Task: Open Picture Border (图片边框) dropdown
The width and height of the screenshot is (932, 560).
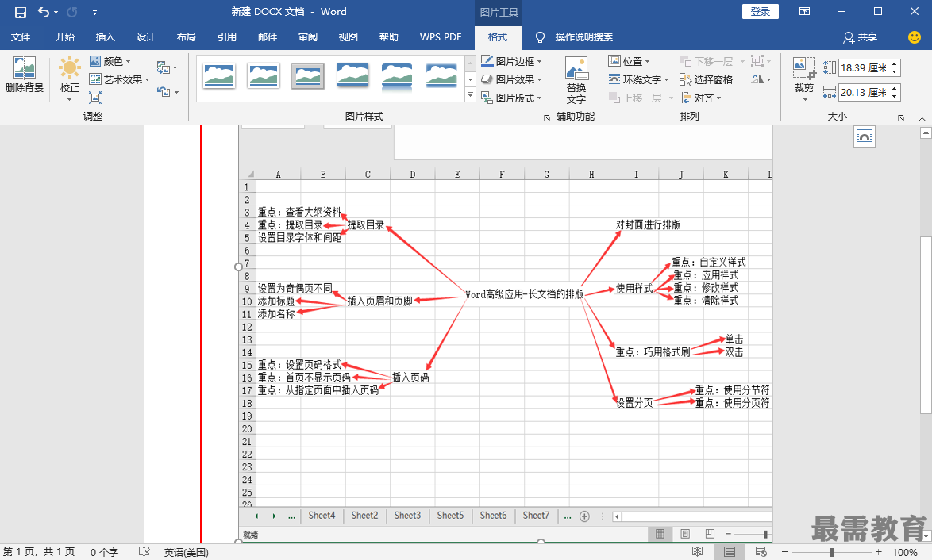Action: click(x=511, y=61)
